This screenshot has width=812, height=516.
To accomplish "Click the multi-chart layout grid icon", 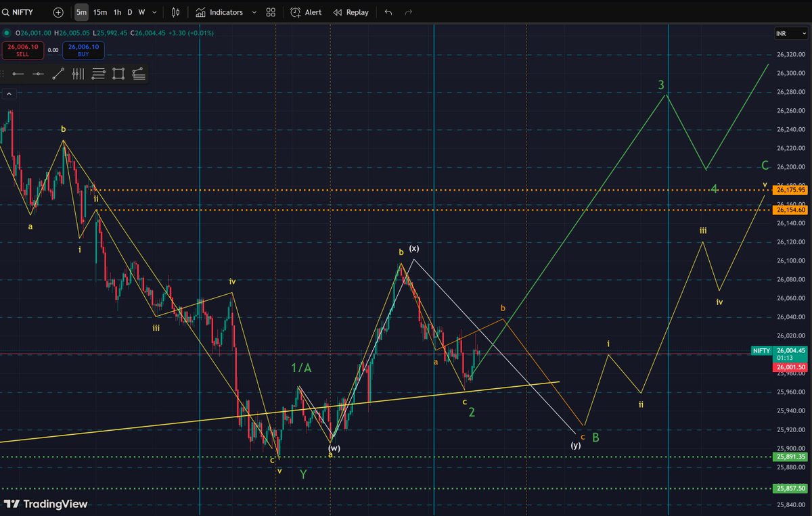I will [x=269, y=12].
